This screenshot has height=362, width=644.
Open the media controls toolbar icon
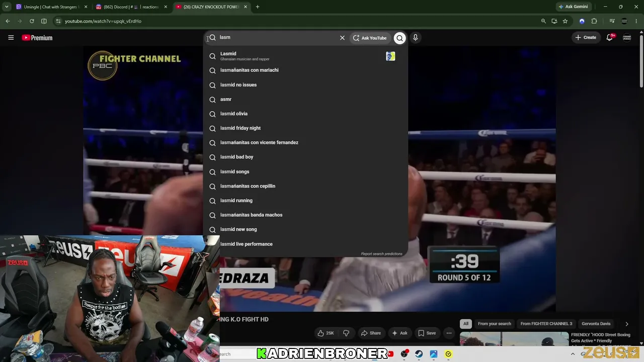point(612,21)
